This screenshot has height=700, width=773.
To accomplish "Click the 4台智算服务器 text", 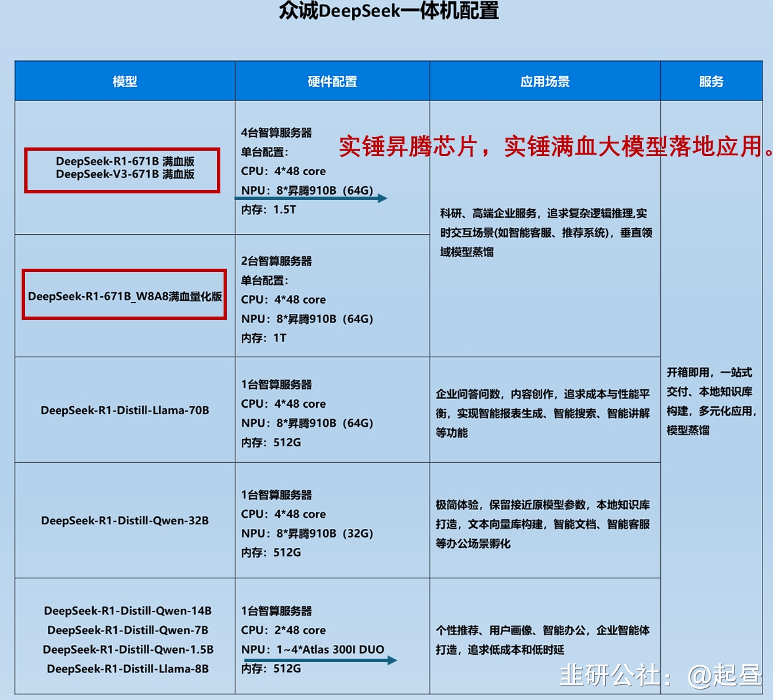I will [276, 132].
